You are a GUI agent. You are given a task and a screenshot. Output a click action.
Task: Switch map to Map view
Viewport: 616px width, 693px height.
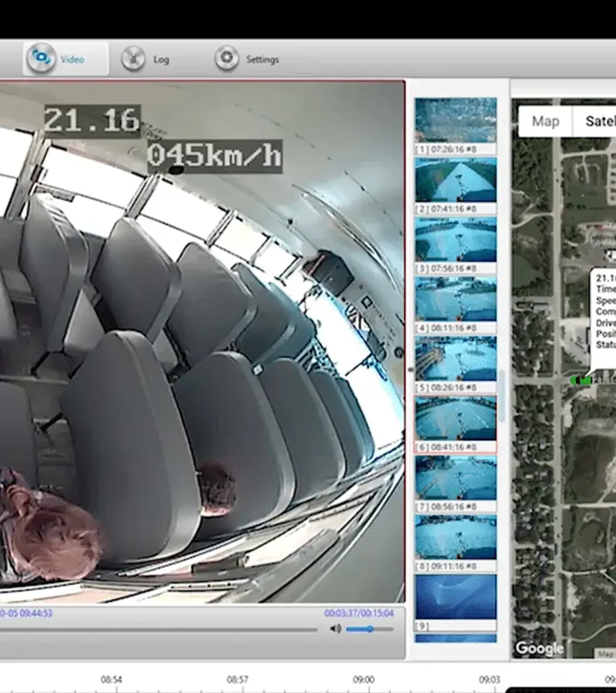[x=545, y=121]
